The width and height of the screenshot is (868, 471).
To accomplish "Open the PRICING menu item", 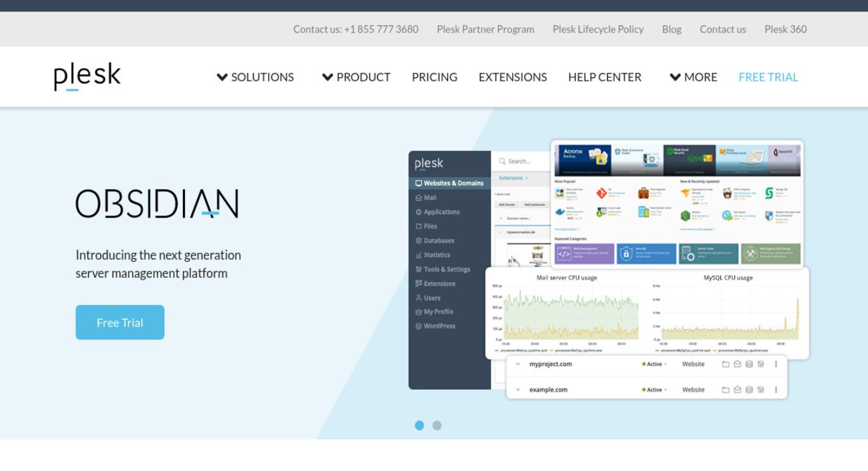I will 435,77.
